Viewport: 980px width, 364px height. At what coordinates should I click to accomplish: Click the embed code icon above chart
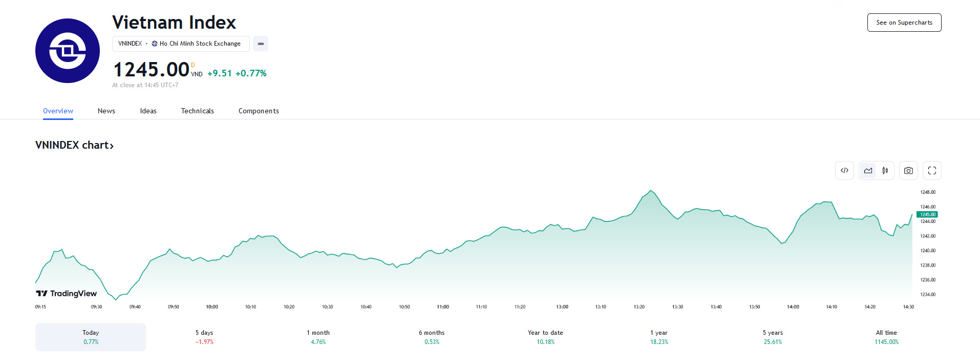844,171
